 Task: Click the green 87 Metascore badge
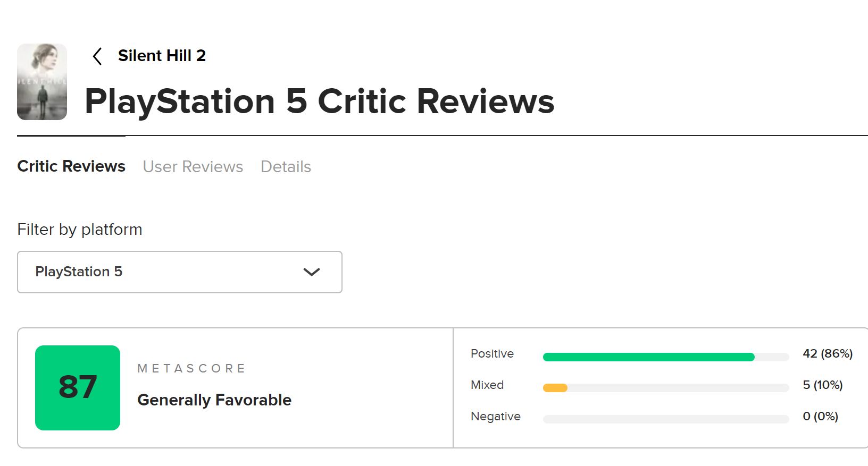click(x=78, y=388)
